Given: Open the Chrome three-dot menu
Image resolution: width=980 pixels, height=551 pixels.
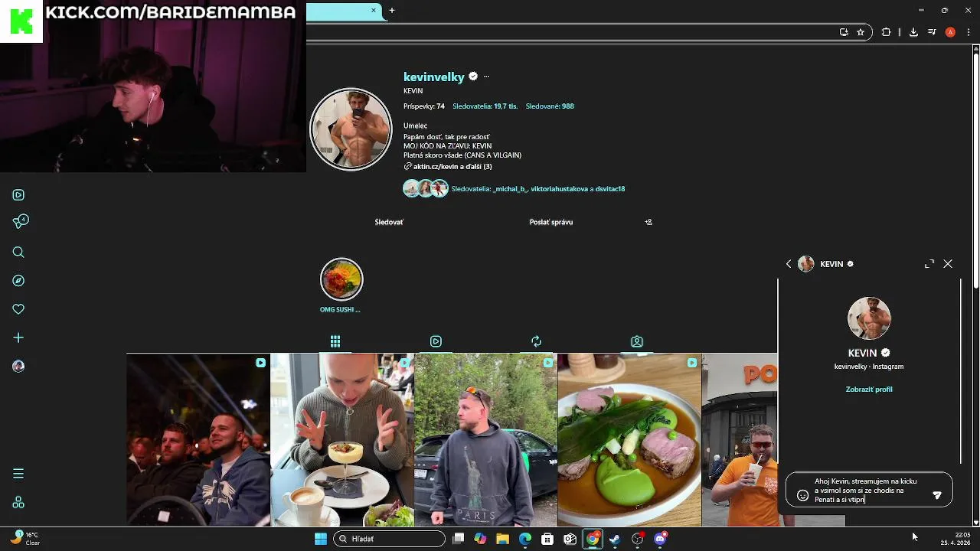Looking at the screenshot, I should click(x=968, y=32).
